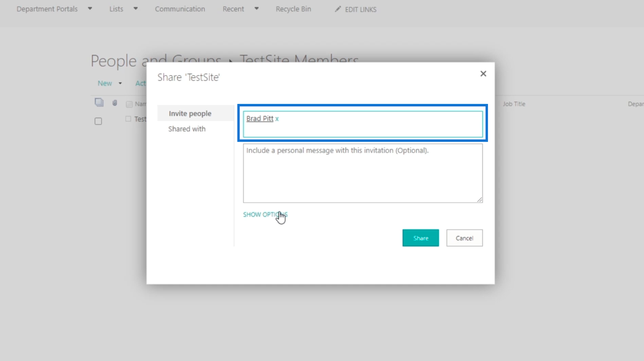644x361 pixels.
Task: Click the EDIT LINKS pencil icon
Action: point(338,9)
